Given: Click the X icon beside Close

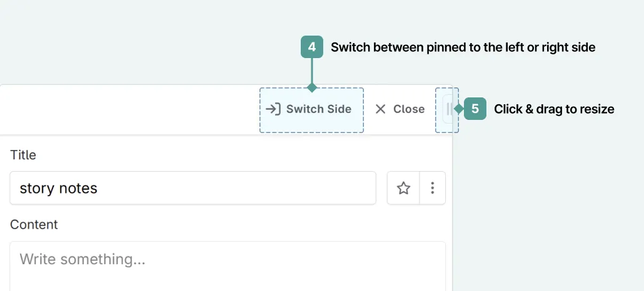Looking at the screenshot, I should pos(380,109).
